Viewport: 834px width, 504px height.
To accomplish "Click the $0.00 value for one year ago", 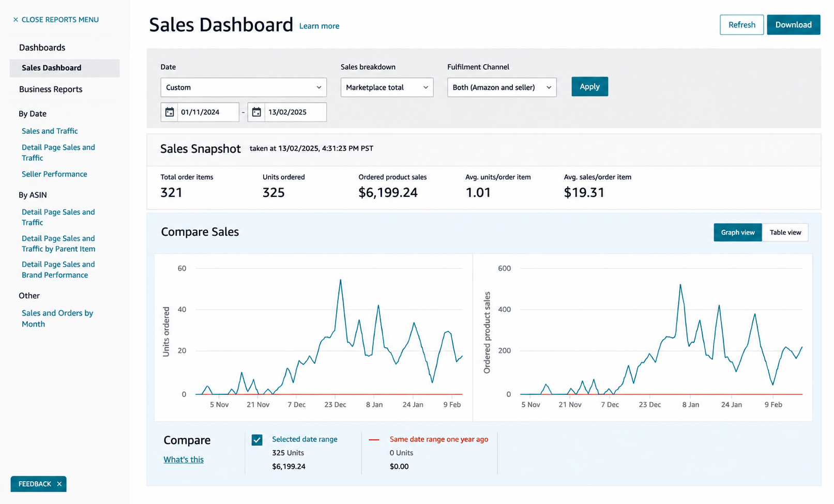I will 399,466.
